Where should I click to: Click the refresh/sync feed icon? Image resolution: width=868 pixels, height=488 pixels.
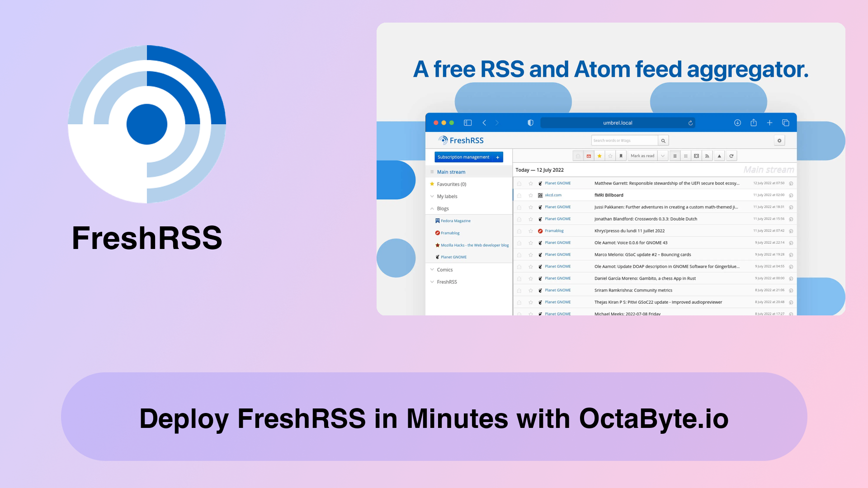point(731,155)
